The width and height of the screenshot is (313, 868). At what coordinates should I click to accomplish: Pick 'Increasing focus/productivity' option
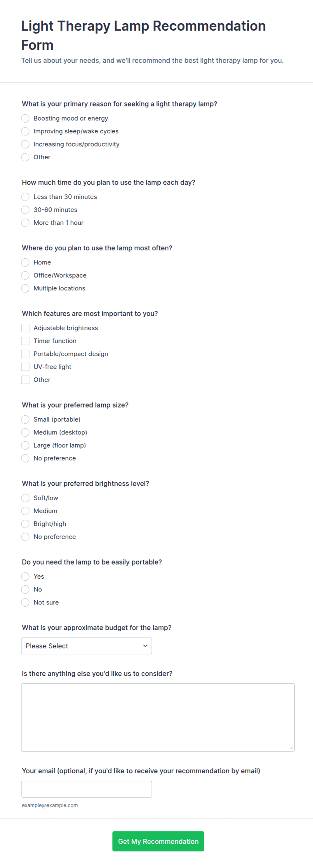point(25,144)
